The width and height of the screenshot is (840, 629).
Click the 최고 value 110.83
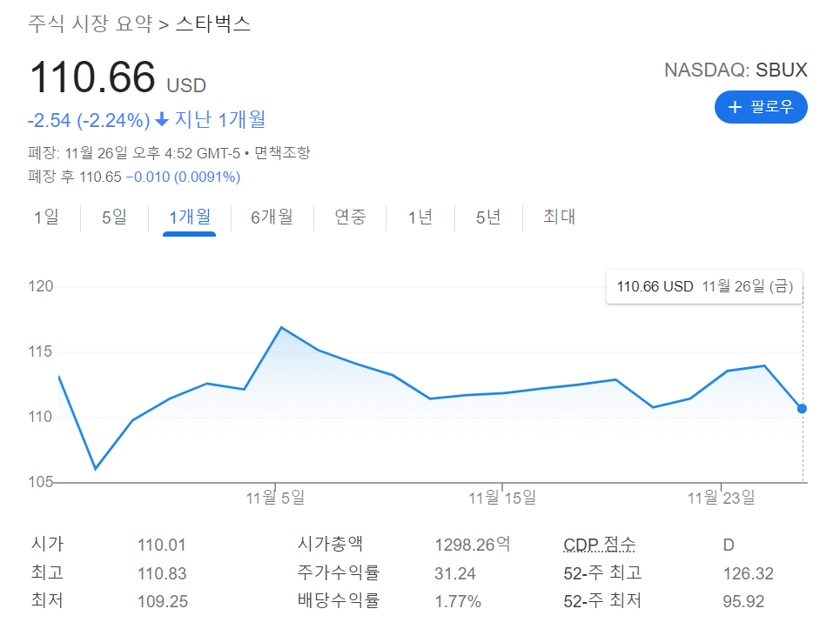click(x=162, y=574)
